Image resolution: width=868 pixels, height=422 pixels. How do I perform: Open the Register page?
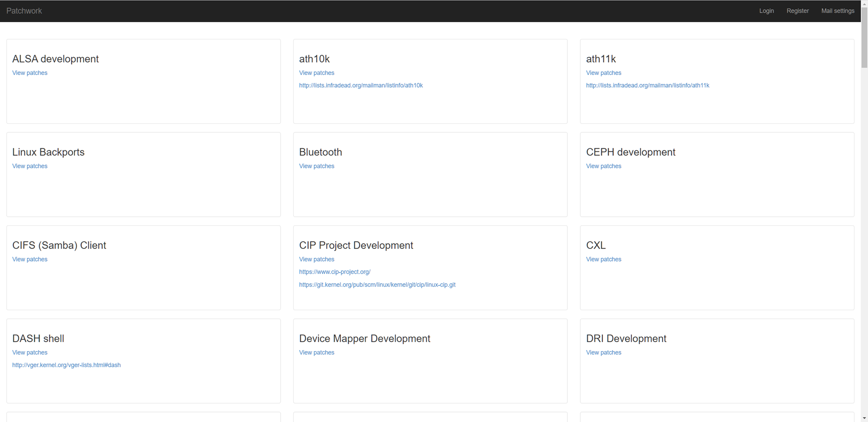click(797, 11)
